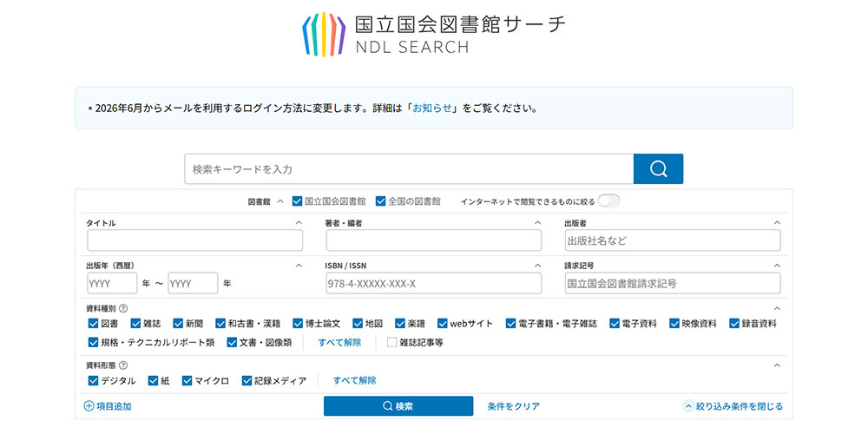Uncheck the デジタル checkbox
This screenshot has width=868, height=434.
pyautogui.click(x=94, y=380)
